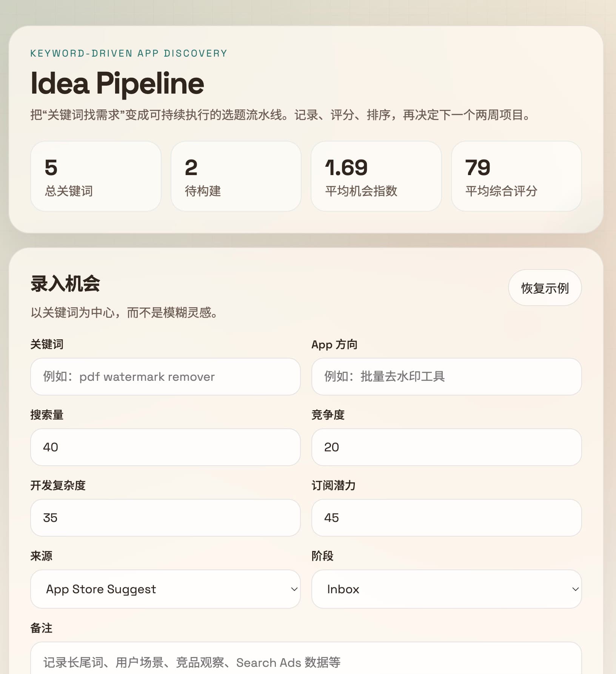Image resolution: width=616 pixels, height=674 pixels.
Task: Open the 阶段 dropdown showing Inbox
Action: pos(447,589)
